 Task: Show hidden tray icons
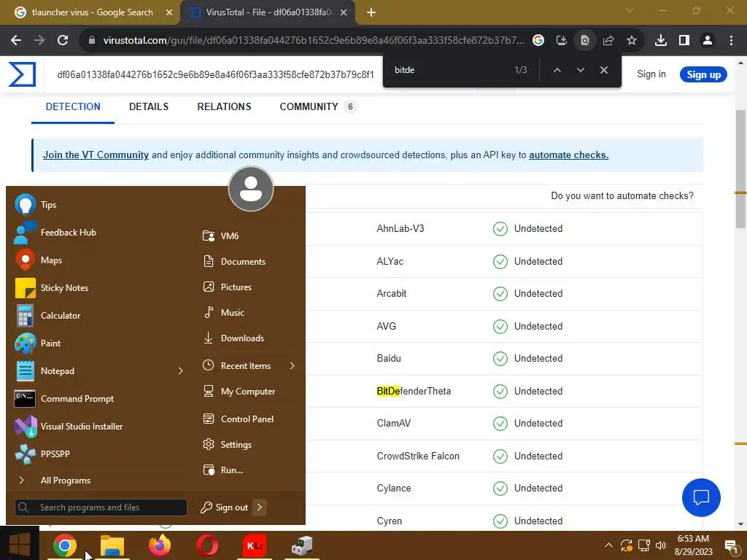608,545
